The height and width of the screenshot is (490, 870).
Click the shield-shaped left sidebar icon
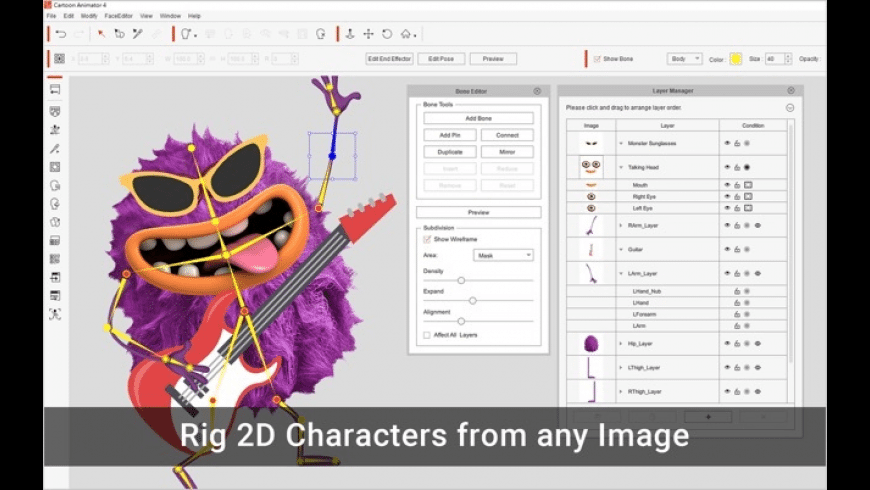[55, 112]
